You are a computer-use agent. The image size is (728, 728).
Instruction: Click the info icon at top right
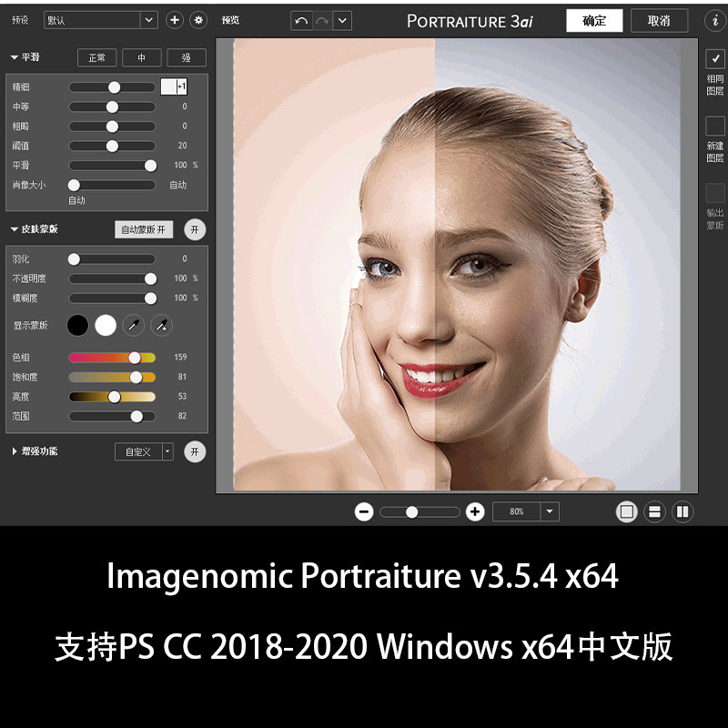714,20
